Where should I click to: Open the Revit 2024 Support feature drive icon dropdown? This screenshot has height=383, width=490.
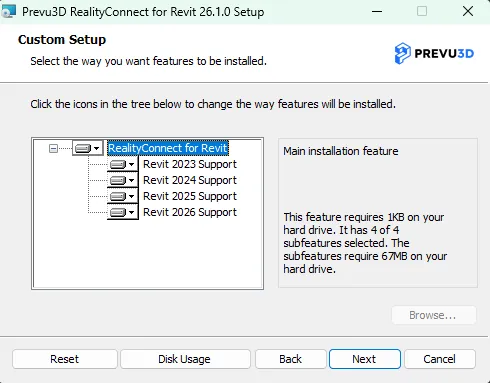tap(122, 180)
